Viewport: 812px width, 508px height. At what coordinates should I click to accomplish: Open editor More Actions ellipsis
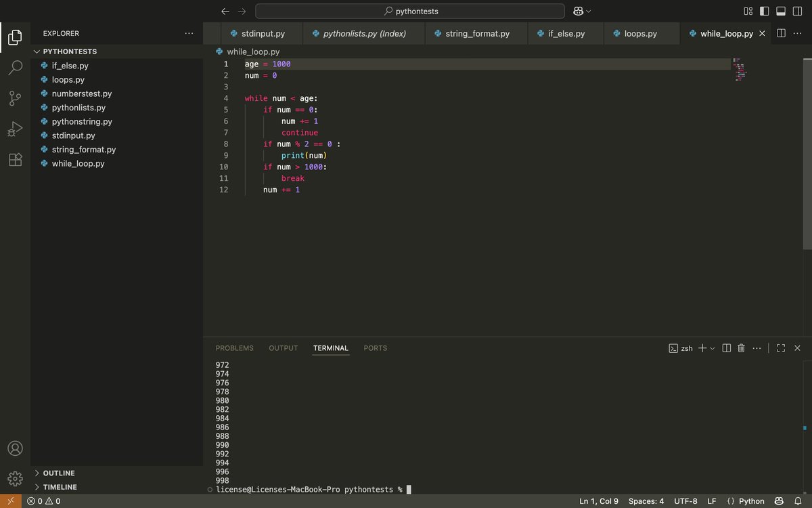(797, 33)
